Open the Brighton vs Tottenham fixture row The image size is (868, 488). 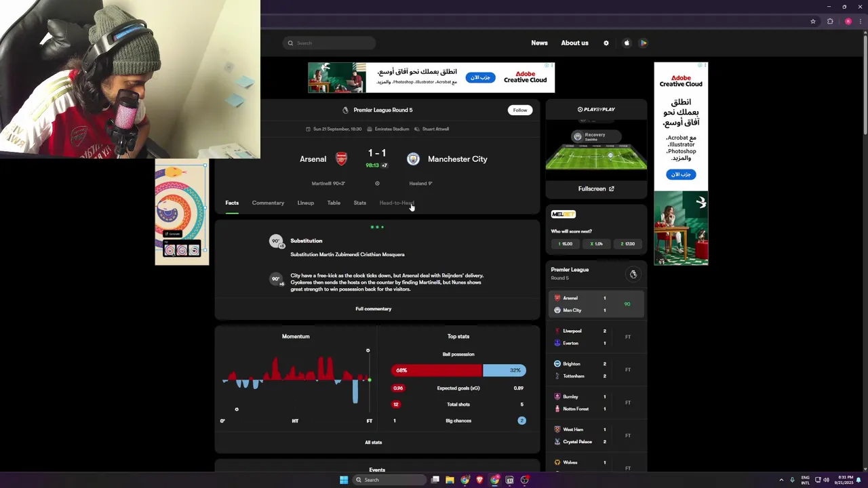[x=596, y=370]
